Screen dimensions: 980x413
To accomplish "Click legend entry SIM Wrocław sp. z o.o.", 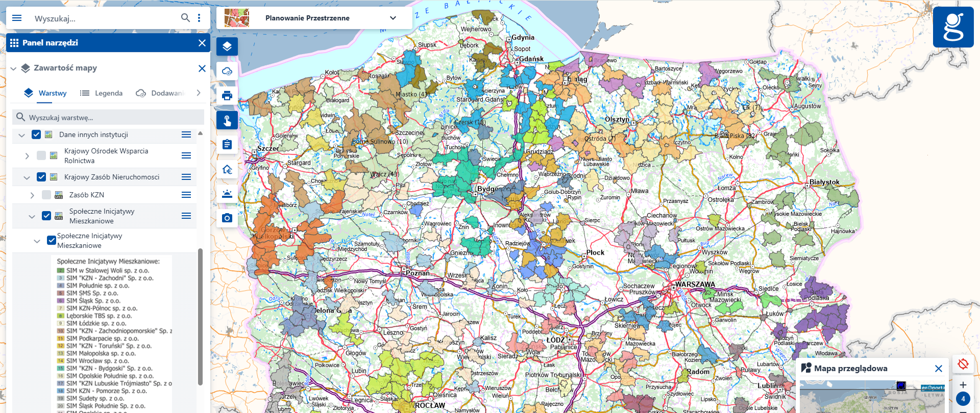I will point(98,360).
